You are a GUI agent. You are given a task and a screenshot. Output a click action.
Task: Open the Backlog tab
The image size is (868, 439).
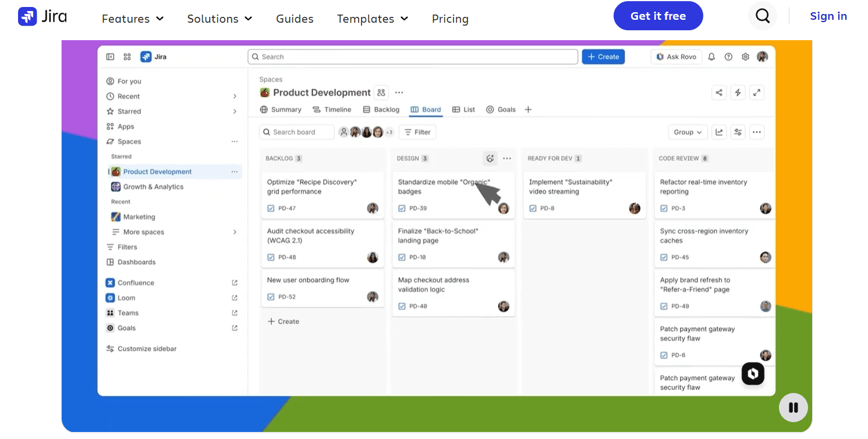(x=381, y=109)
